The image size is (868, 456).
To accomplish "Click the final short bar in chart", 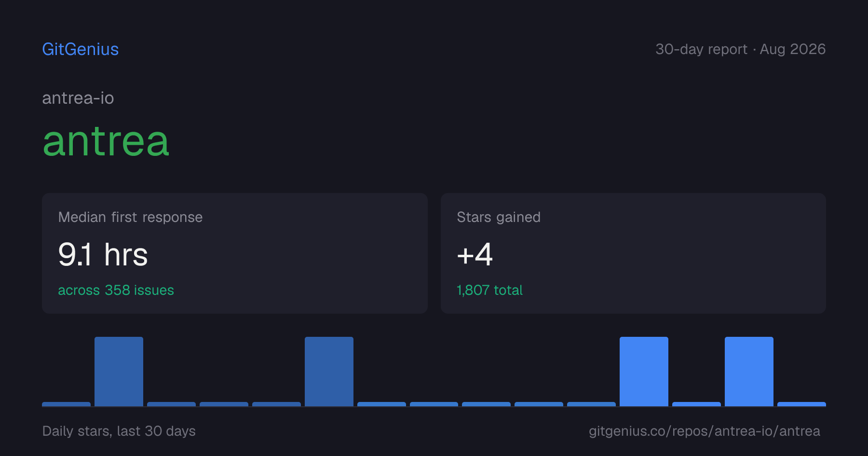I will click(x=801, y=404).
